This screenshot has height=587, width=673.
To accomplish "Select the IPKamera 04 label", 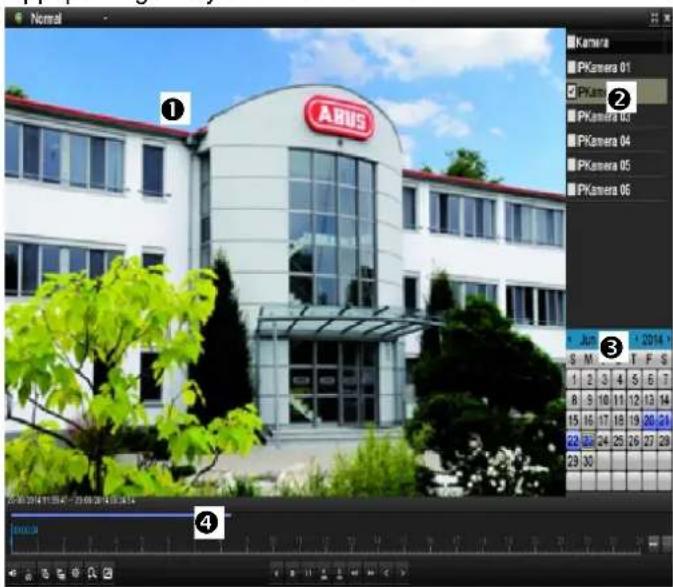I will pos(604,141).
